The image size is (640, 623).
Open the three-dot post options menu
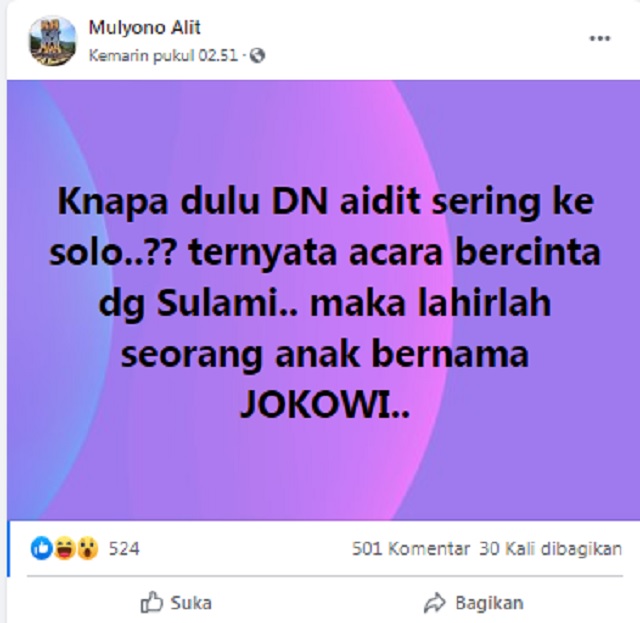pos(600,38)
